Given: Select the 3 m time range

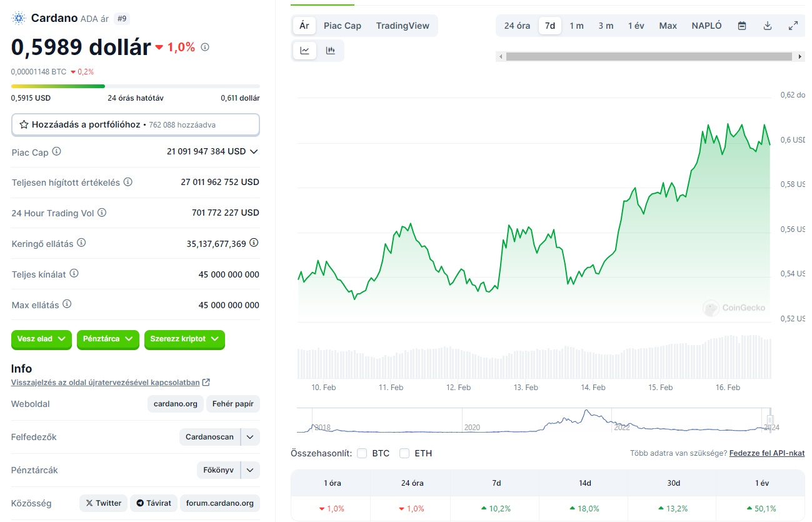Looking at the screenshot, I should [606, 26].
